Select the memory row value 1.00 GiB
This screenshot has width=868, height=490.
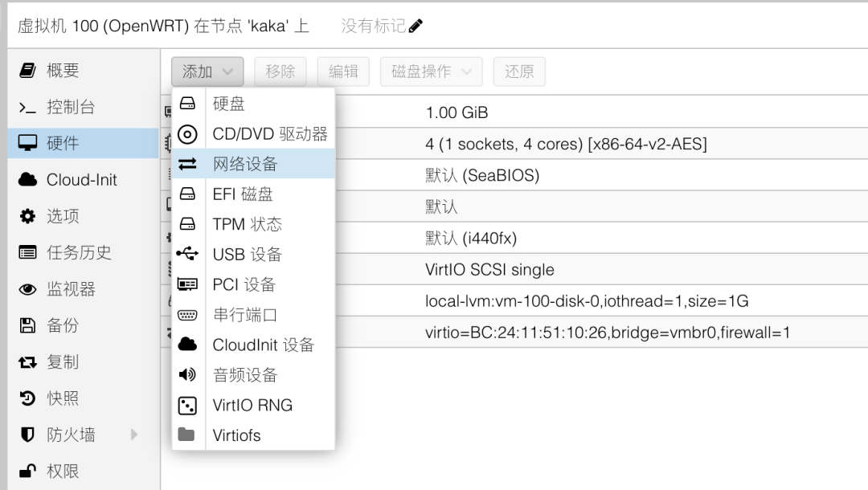click(x=457, y=112)
